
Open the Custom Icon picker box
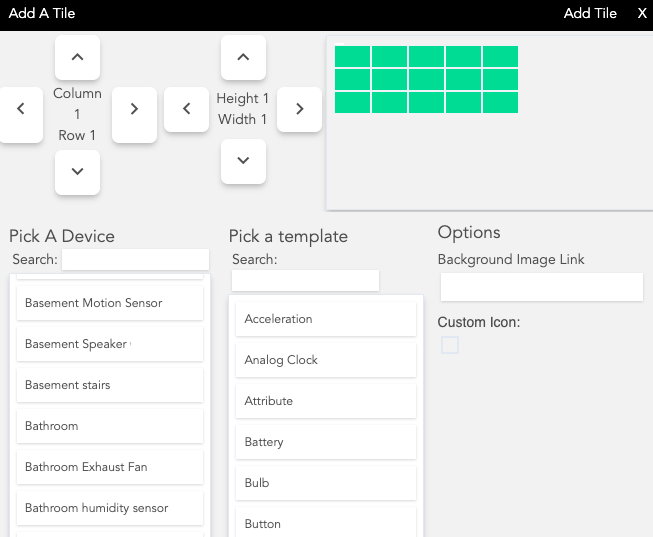[x=450, y=345]
